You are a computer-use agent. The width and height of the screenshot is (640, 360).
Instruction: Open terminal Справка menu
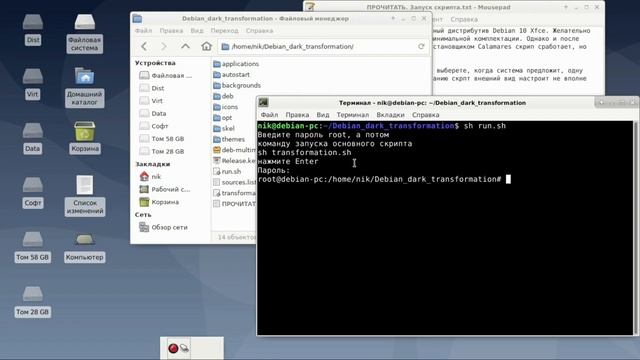pyautogui.click(x=425, y=115)
